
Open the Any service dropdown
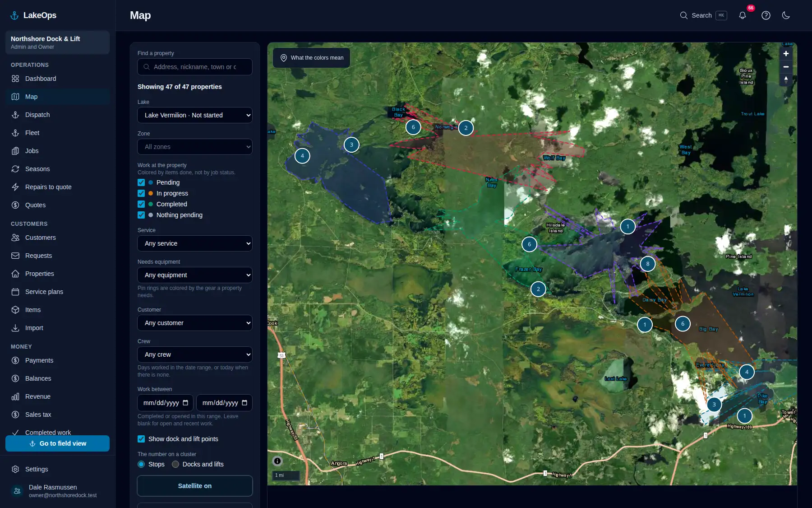coord(195,243)
